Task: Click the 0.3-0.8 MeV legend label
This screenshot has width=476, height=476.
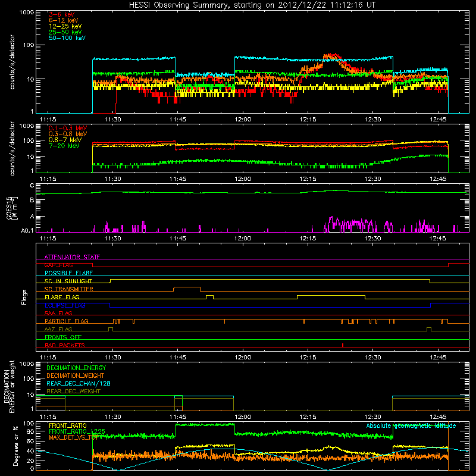Action: pos(68,134)
